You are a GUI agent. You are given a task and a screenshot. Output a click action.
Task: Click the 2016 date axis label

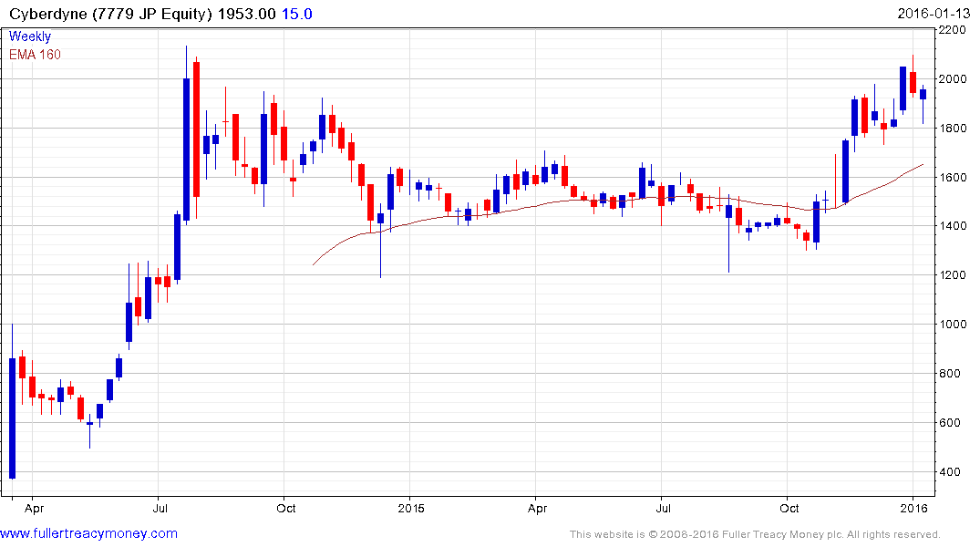914,508
